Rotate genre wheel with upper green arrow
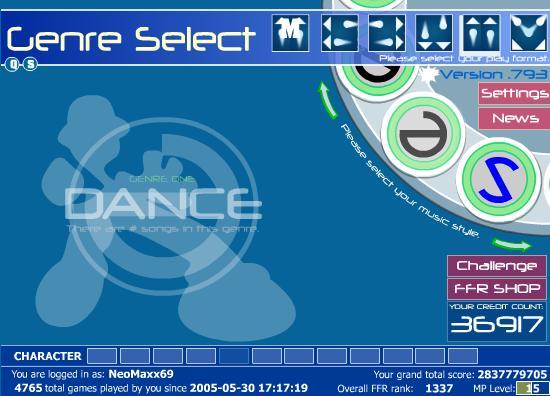This screenshot has height=396, width=550. 327,100
